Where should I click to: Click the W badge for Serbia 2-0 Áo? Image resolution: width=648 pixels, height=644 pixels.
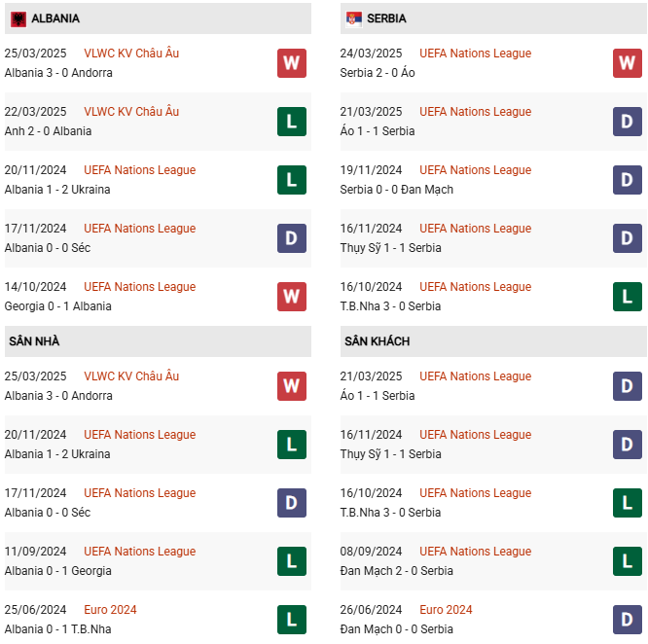[627, 63]
